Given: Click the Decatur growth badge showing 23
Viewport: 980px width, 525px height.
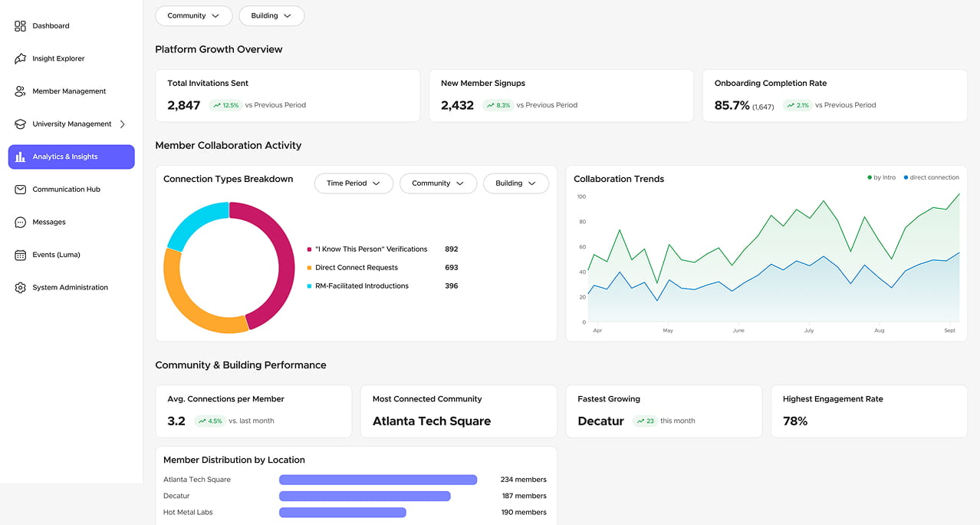Looking at the screenshot, I should coord(645,421).
